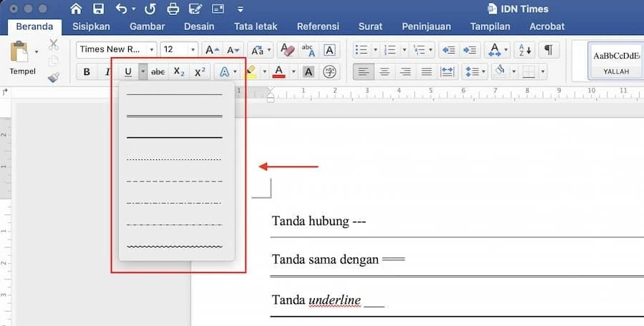Open the Peninjauan tab
644x326 pixels.
(x=426, y=26)
